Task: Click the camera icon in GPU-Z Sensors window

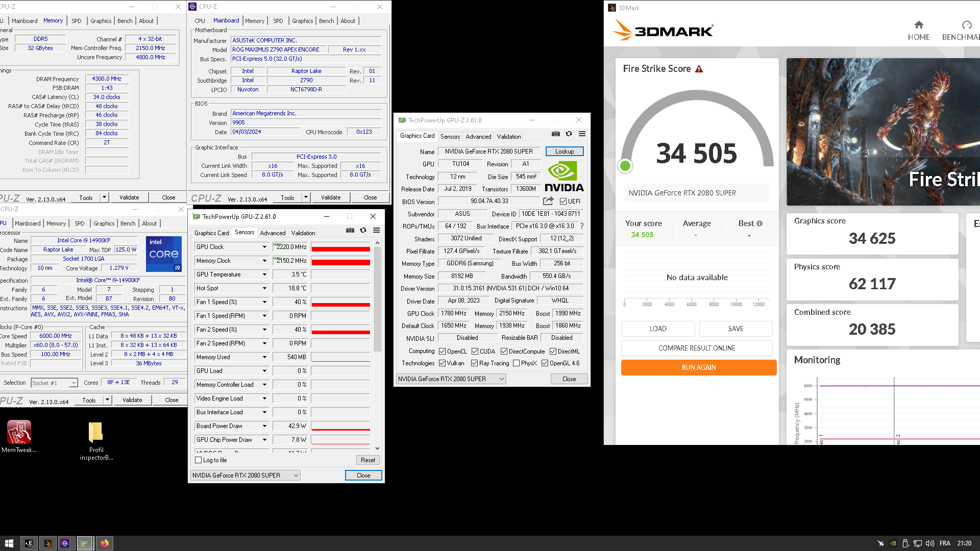Action: [x=350, y=230]
